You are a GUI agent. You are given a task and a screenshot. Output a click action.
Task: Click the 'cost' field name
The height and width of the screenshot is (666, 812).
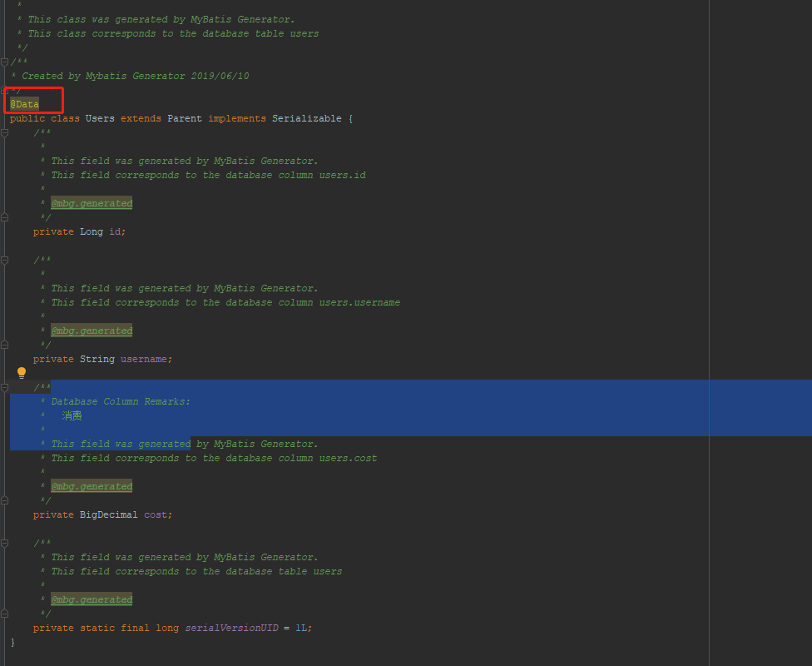pyautogui.click(x=156, y=514)
